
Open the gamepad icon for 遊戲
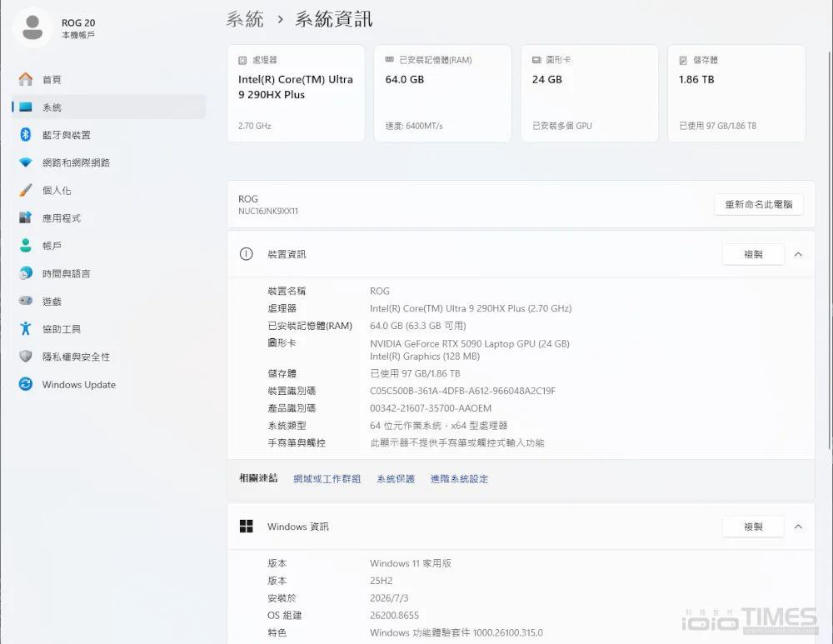click(x=26, y=301)
